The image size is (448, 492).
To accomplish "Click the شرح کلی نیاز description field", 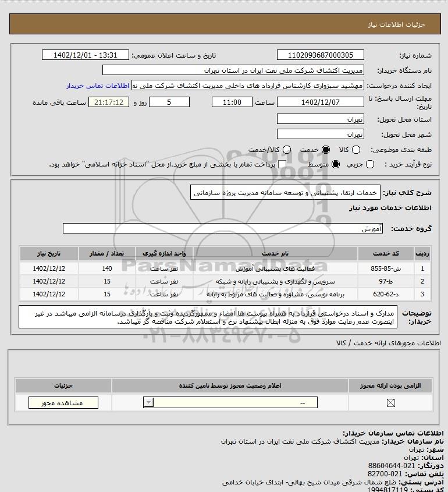I will coord(285,192).
